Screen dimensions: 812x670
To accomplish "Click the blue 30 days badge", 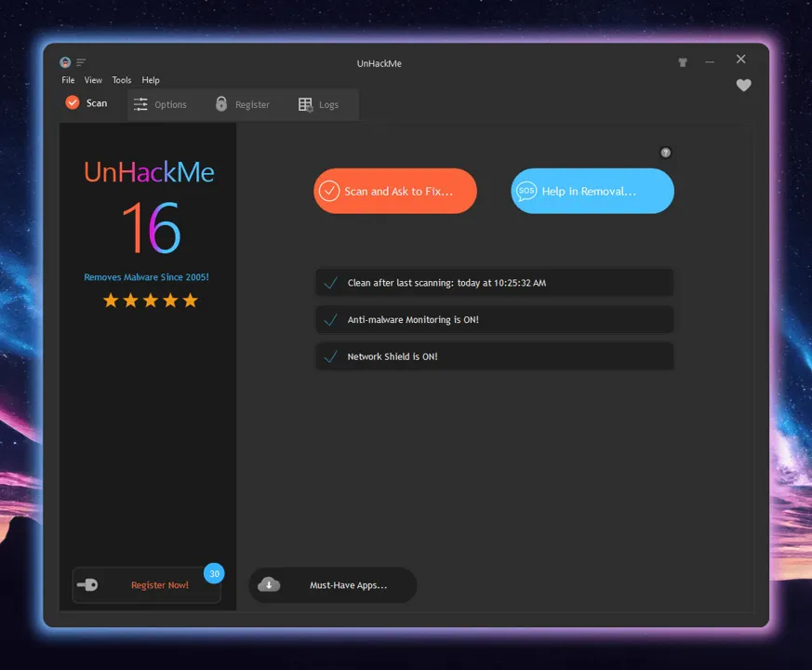I will [x=214, y=573].
